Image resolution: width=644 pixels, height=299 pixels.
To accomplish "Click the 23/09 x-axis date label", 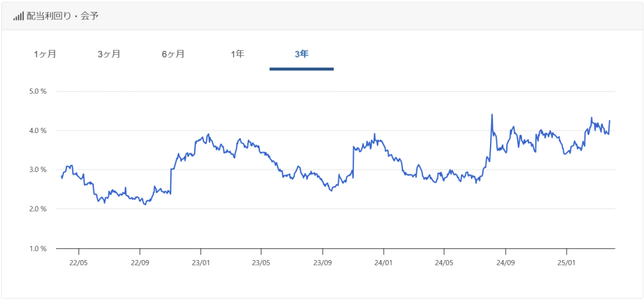I will 322,263.
